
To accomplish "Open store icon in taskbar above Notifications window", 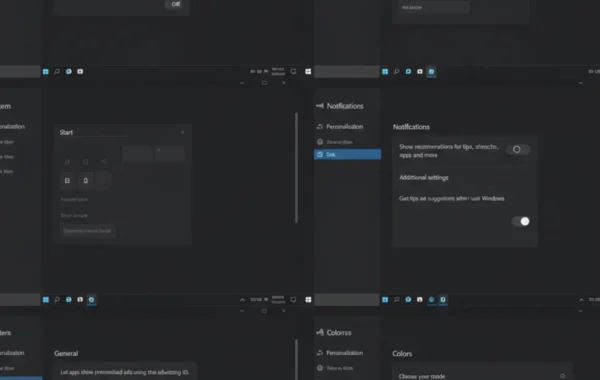I will tap(420, 72).
